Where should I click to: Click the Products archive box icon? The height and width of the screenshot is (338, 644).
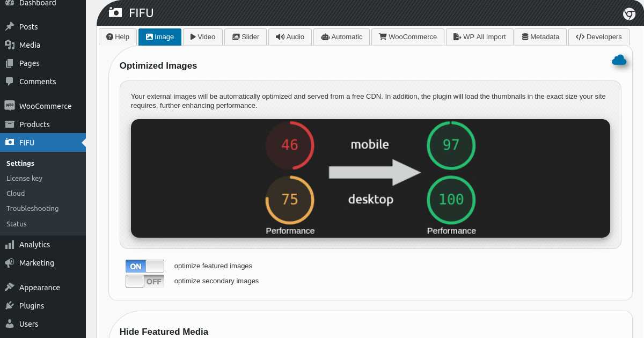pos(10,124)
